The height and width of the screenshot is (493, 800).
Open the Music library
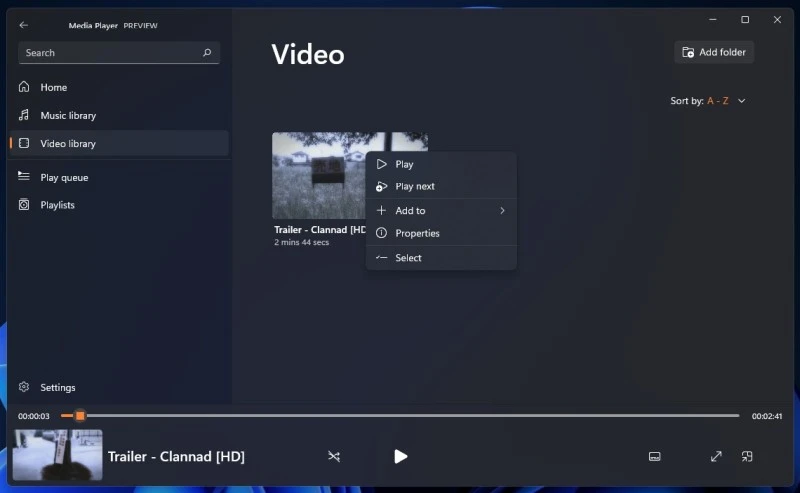point(119,115)
